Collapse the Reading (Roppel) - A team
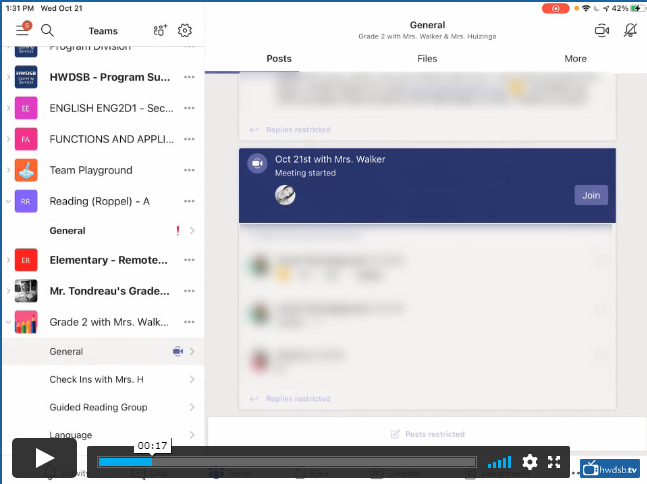 [8, 201]
